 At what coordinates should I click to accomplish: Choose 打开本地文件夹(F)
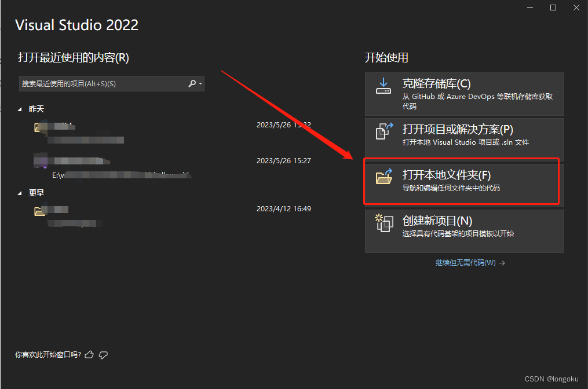(x=464, y=185)
